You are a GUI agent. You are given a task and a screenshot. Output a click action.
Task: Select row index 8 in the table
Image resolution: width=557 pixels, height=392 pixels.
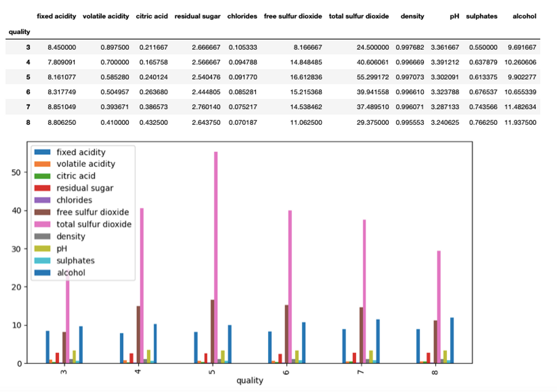pos(28,122)
